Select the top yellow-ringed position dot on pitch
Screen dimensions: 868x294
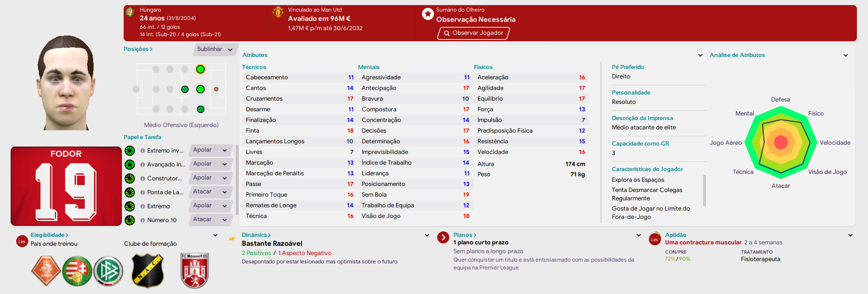[200, 69]
